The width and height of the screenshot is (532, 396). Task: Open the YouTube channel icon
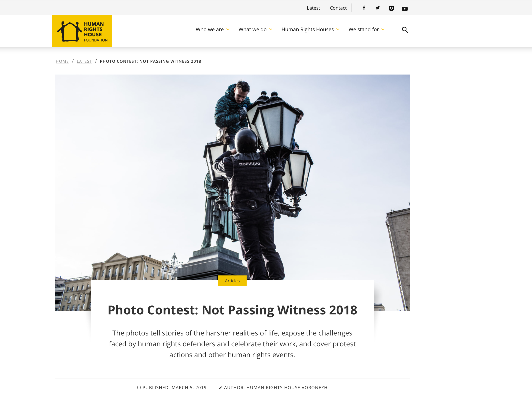[x=405, y=9]
